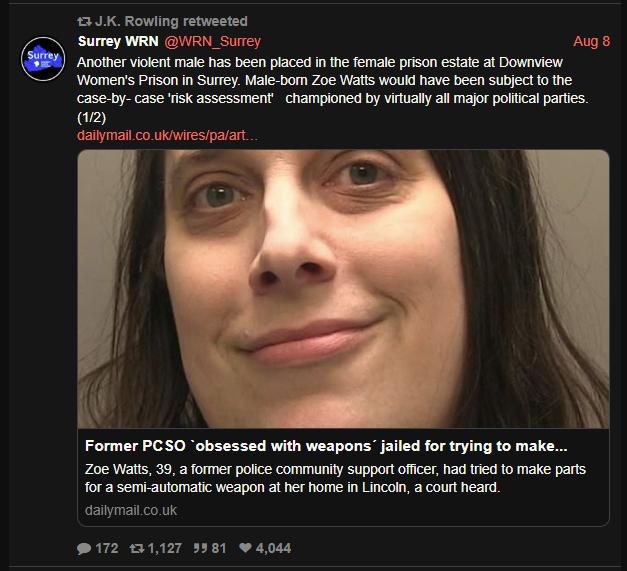
Task: Click the quote marks icon
Action: (200, 548)
